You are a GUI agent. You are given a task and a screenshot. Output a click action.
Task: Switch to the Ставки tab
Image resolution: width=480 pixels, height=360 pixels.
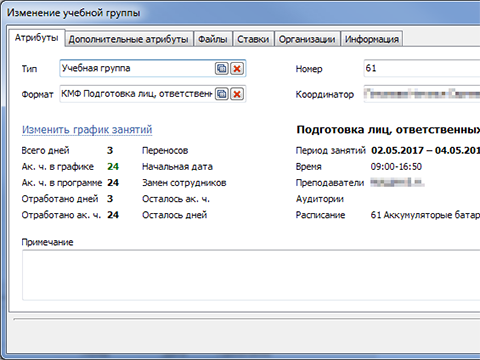(253, 39)
